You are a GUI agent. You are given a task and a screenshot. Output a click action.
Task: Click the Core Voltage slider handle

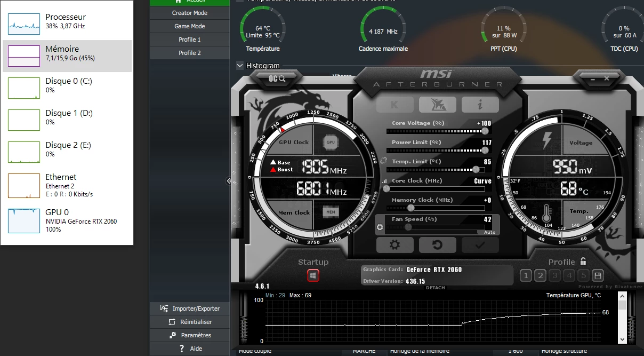point(485,131)
